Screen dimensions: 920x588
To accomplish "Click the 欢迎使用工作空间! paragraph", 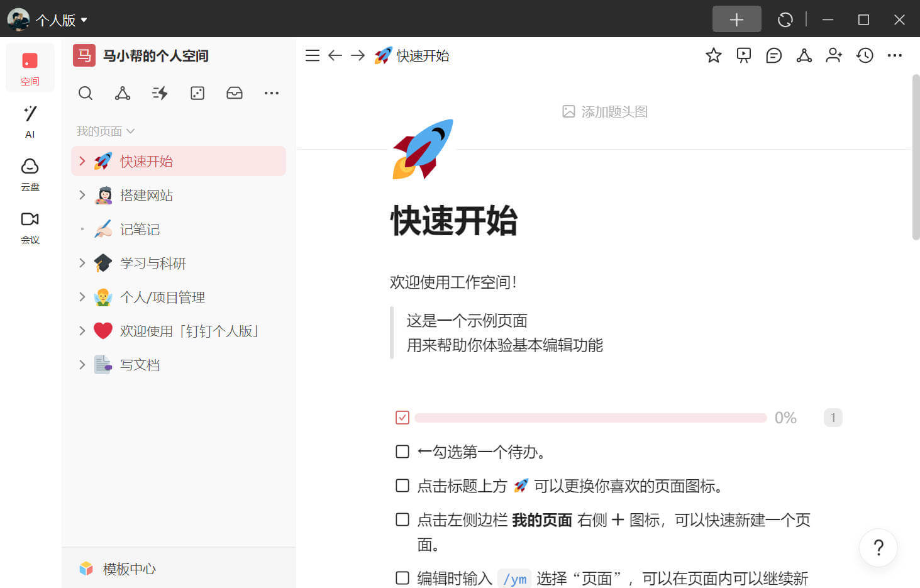I will coord(453,282).
